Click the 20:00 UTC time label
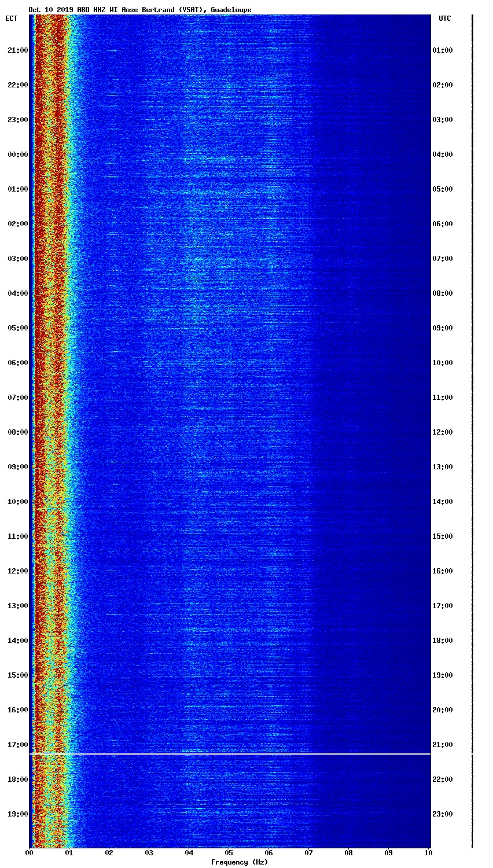Image resolution: width=493 pixels, height=868 pixels. [x=443, y=710]
